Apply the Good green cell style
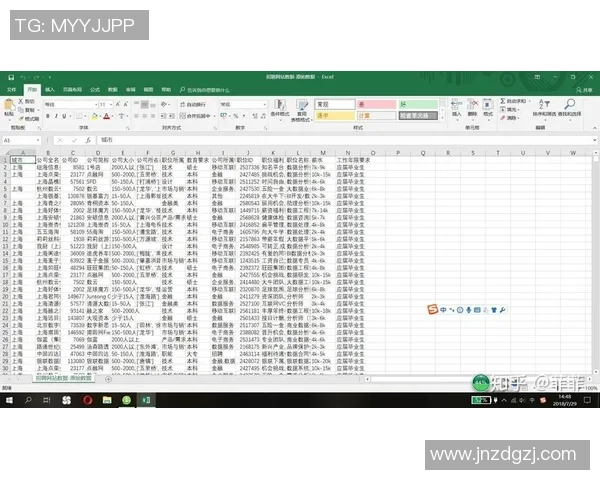Image resolution: width=600 pixels, height=480 pixels. 418,104
